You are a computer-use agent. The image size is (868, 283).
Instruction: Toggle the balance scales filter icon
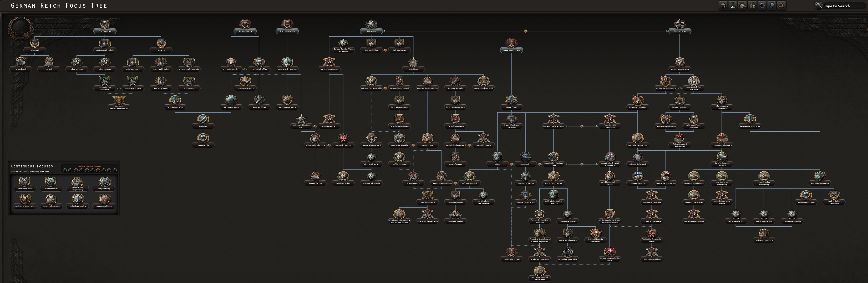click(x=762, y=6)
